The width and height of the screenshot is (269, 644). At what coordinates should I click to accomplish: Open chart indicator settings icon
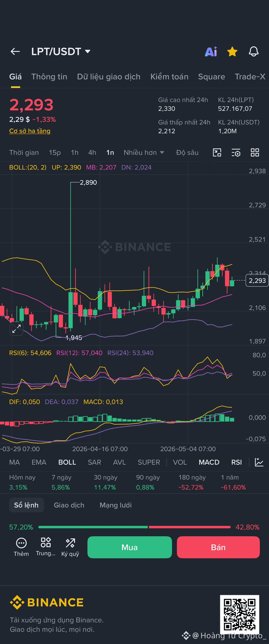pyautogui.click(x=236, y=153)
